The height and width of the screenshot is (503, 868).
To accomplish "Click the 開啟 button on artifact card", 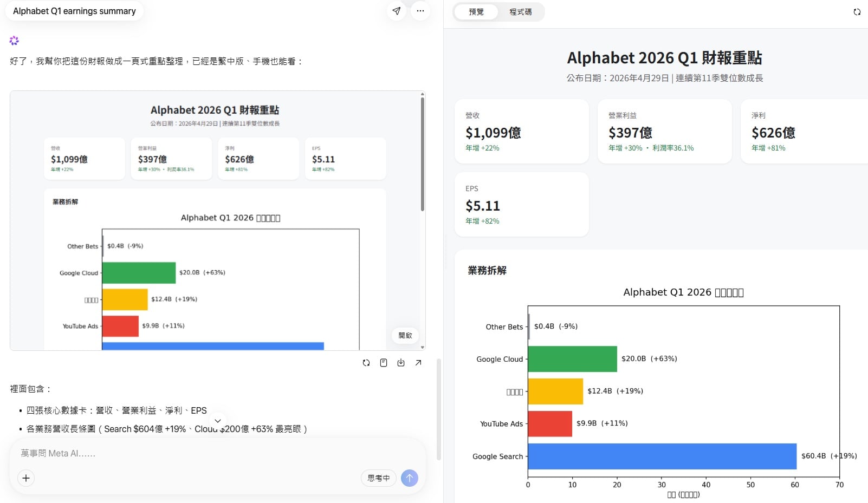I will coord(405,336).
